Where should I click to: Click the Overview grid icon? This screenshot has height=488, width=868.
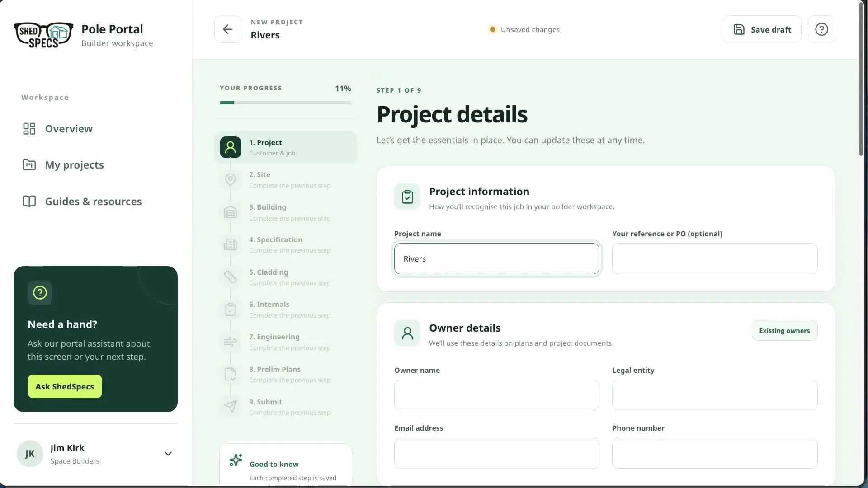(x=29, y=129)
